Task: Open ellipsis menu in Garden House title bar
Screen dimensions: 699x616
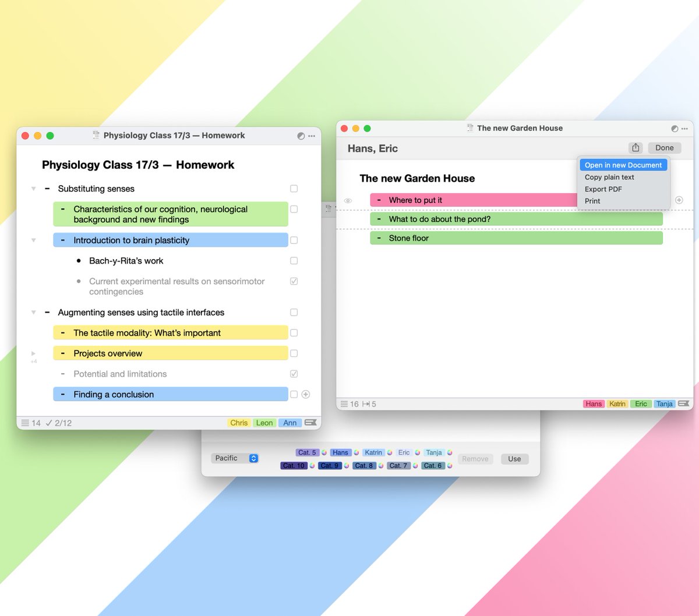Action: point(684,129)
